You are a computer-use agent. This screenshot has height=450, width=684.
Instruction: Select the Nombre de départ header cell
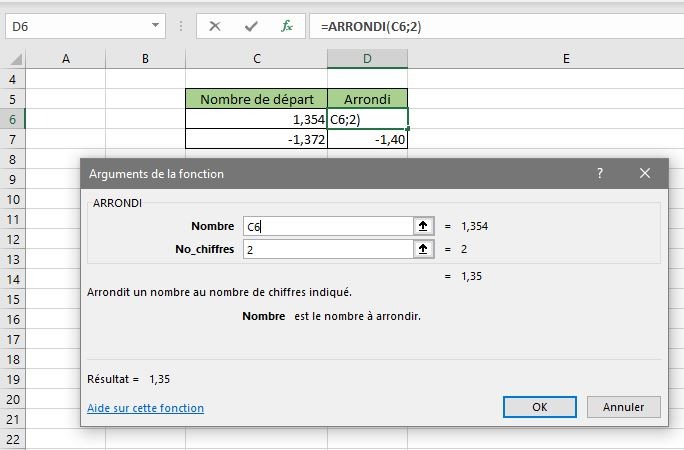(x=256, y=99)
